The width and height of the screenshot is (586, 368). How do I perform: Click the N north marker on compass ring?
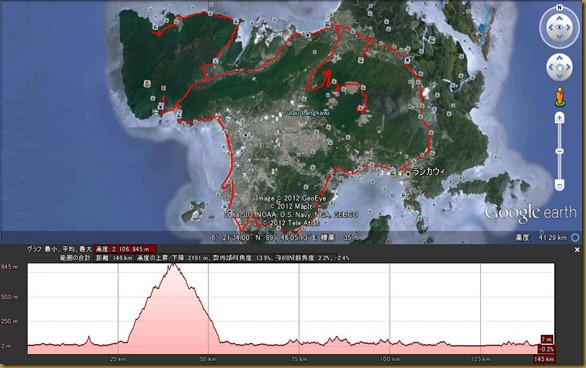point(559,7)
